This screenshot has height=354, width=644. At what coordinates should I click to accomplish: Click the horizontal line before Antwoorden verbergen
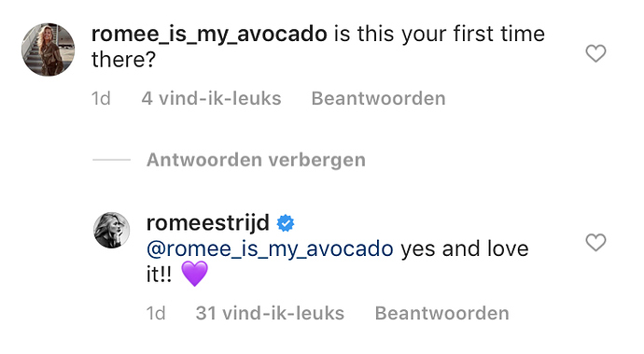click(x=111, y=160)
